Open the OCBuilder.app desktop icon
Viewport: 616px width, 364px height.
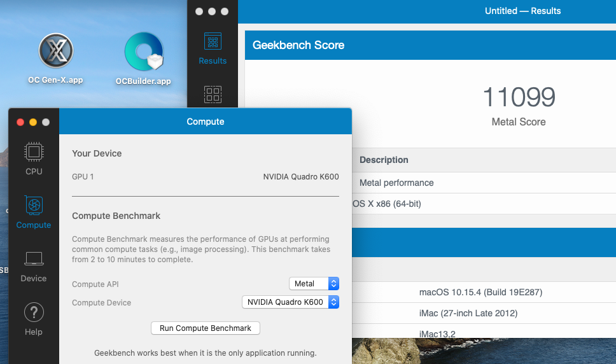[144, 52]
